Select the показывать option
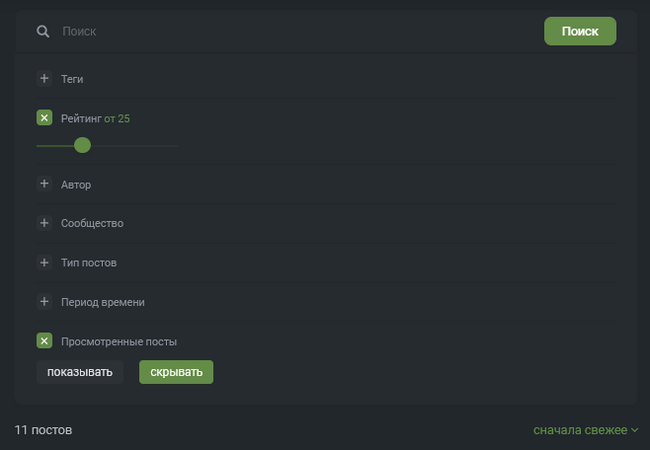 pos(80,372)
